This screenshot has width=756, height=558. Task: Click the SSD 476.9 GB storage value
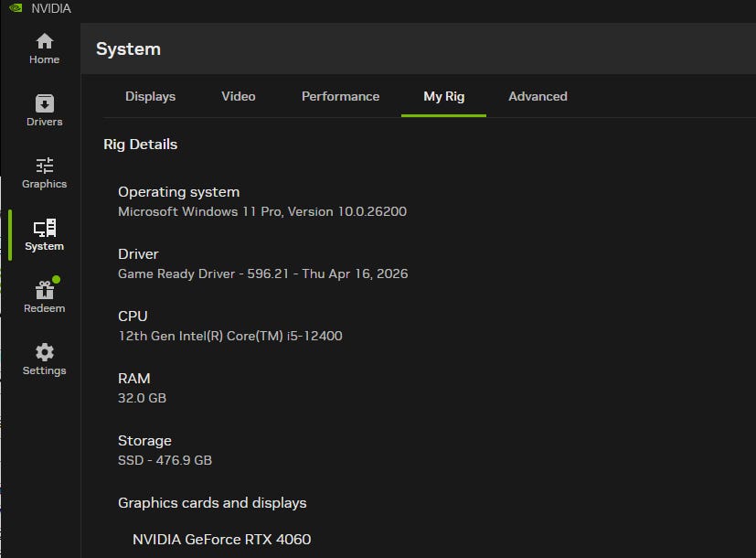coord(165,460)
